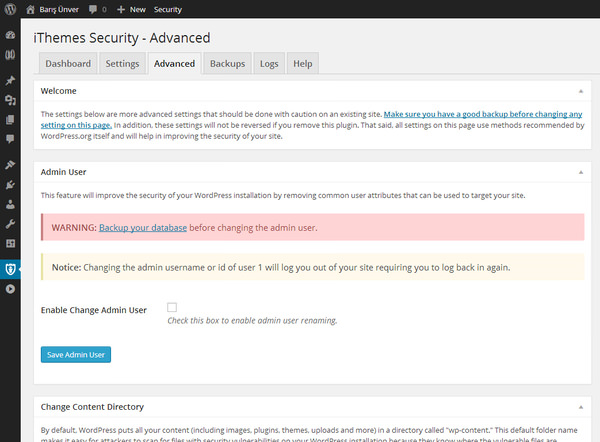Open Posts via the pushpin icon
The image size is (600, 442).
[x=10, y=80]
